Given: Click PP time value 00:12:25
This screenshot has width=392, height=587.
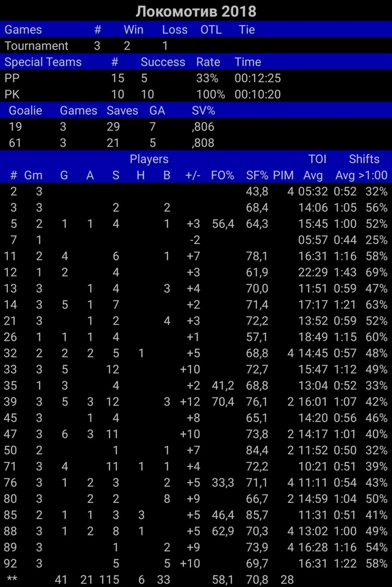Looking at the screenshot, I should tap(257, 78).
